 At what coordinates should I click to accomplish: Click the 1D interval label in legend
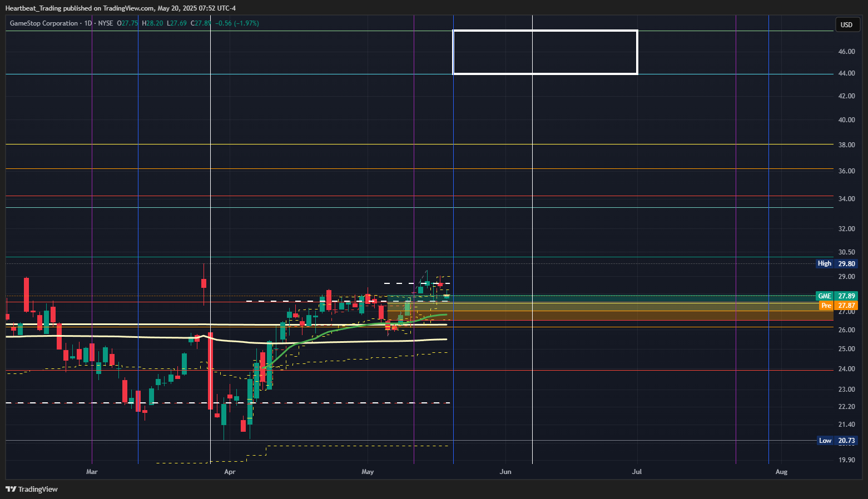[x=88, y=23]
